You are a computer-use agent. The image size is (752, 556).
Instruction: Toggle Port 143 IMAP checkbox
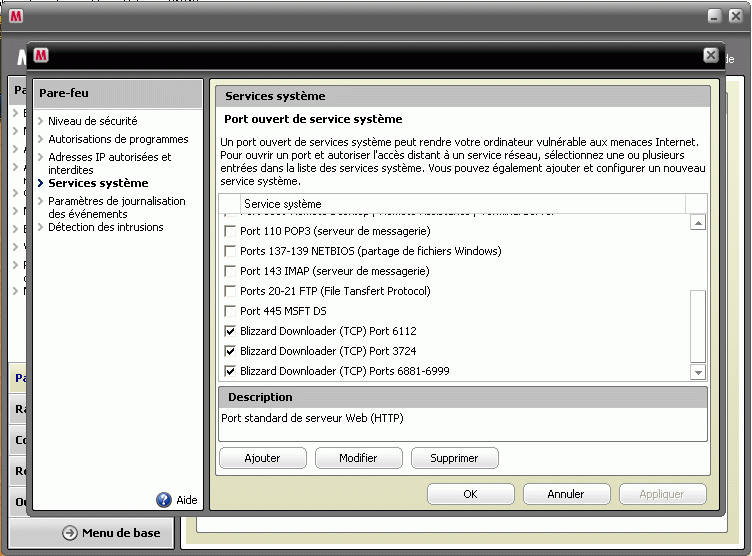(231, 271)
